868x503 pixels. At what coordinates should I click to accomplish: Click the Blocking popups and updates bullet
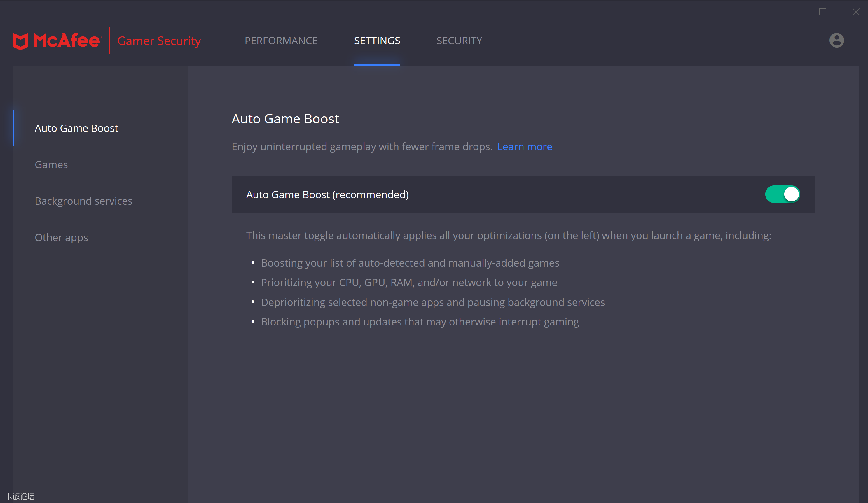(x=420, y=322)
